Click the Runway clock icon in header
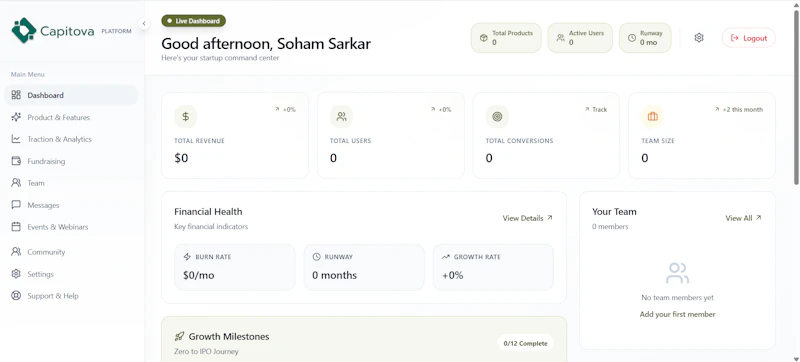Viewport: 800px width, 362px height. tap(632, 38)
